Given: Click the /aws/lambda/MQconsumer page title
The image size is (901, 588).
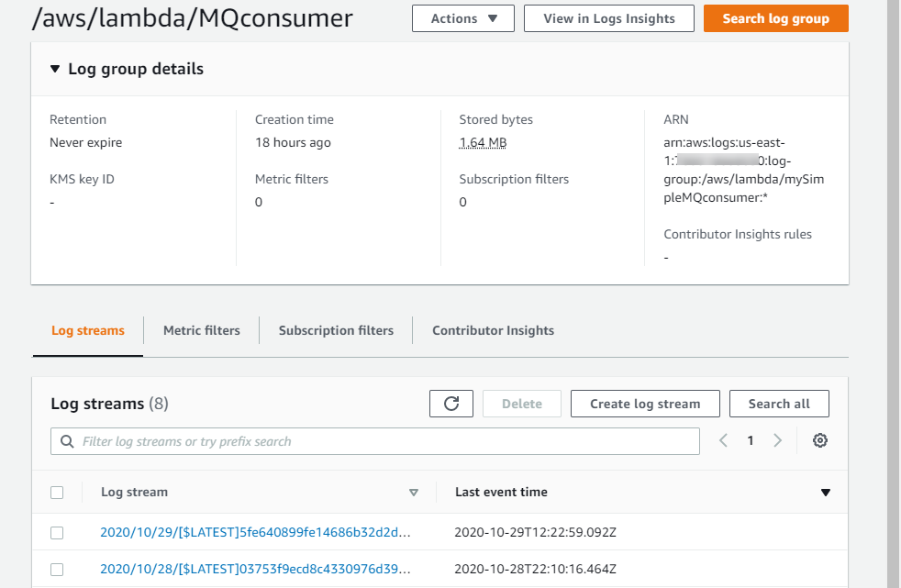Looking at the screenshot, I should point(193,18).
